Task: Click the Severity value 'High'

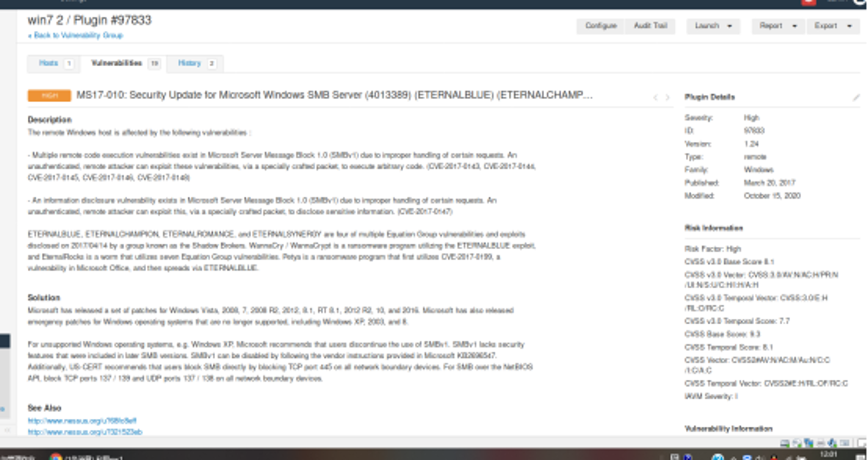Action: point(752,118)
